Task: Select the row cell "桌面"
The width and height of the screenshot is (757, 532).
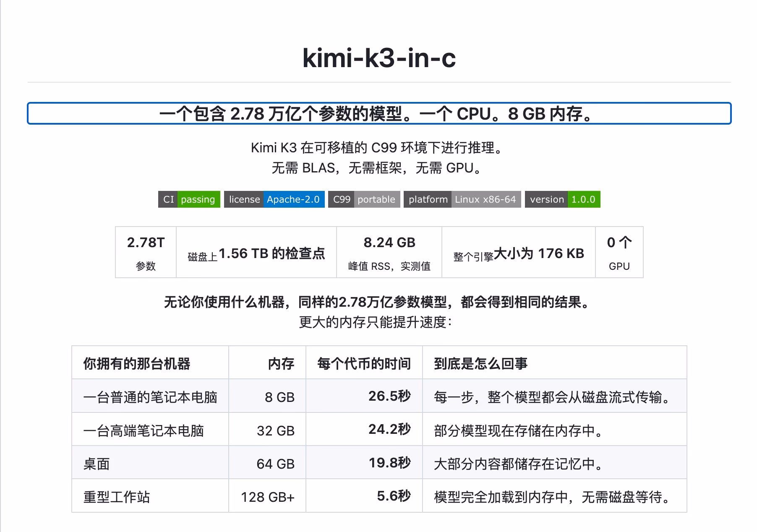Action: (150, 463)
